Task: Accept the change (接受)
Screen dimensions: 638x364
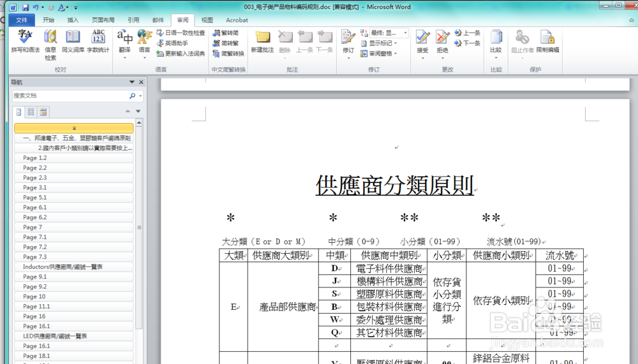Action: 422,44
